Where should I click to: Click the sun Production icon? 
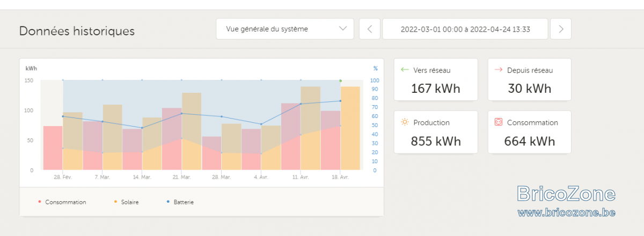point(405,122)
